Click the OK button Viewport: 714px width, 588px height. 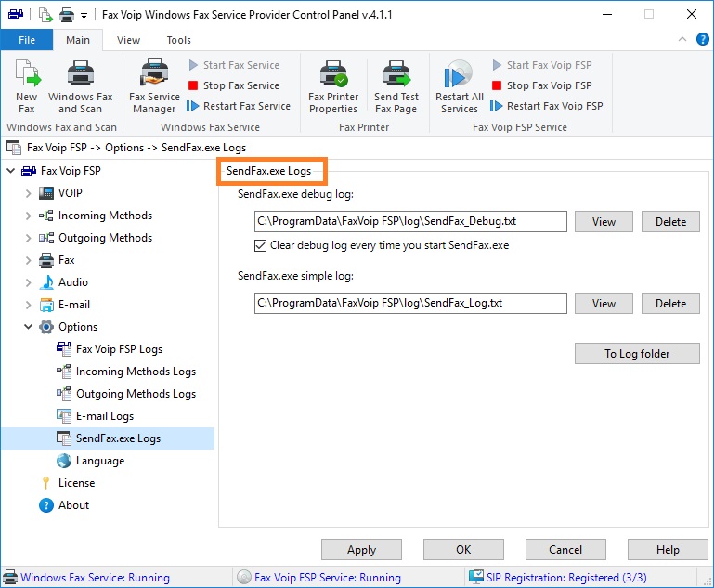(463, 550)
